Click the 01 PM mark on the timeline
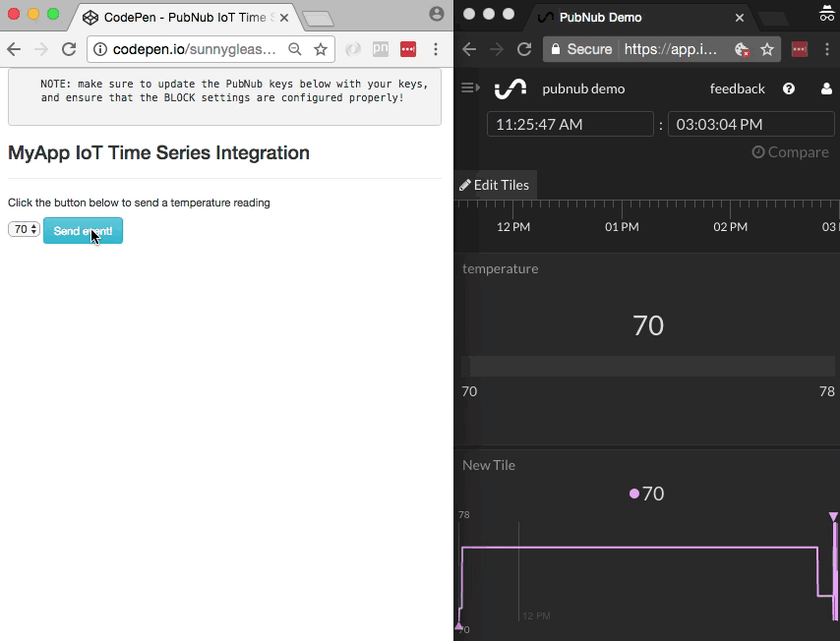 (x=622, y=226)
